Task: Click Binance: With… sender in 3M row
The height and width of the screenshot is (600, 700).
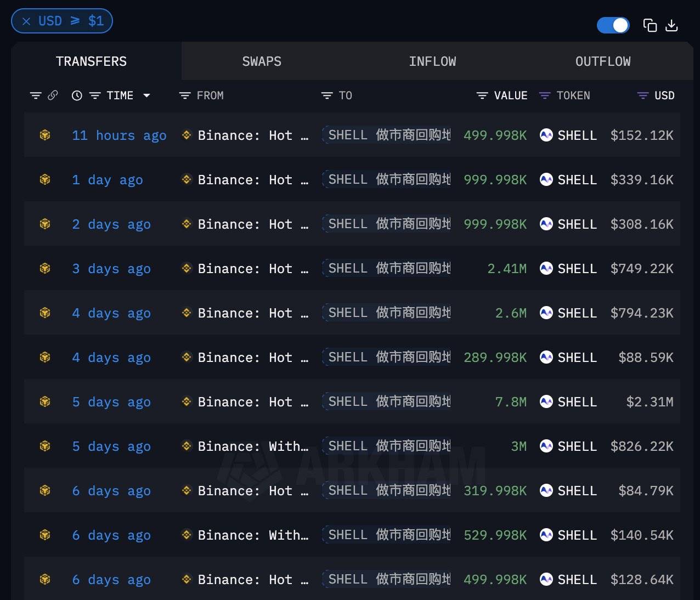Action: pyautogui.click(x=253, y=446)
